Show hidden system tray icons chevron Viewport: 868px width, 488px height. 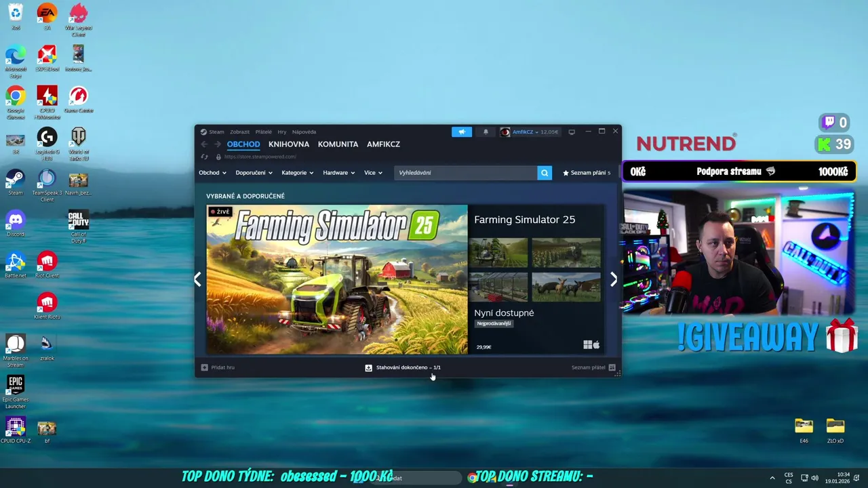[772, 478]
